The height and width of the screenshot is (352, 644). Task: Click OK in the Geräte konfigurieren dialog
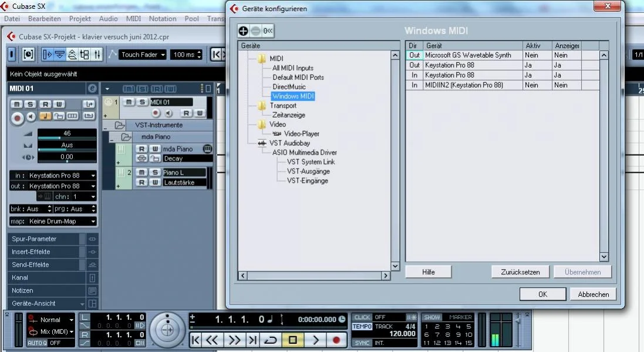[x=542, y=294]
